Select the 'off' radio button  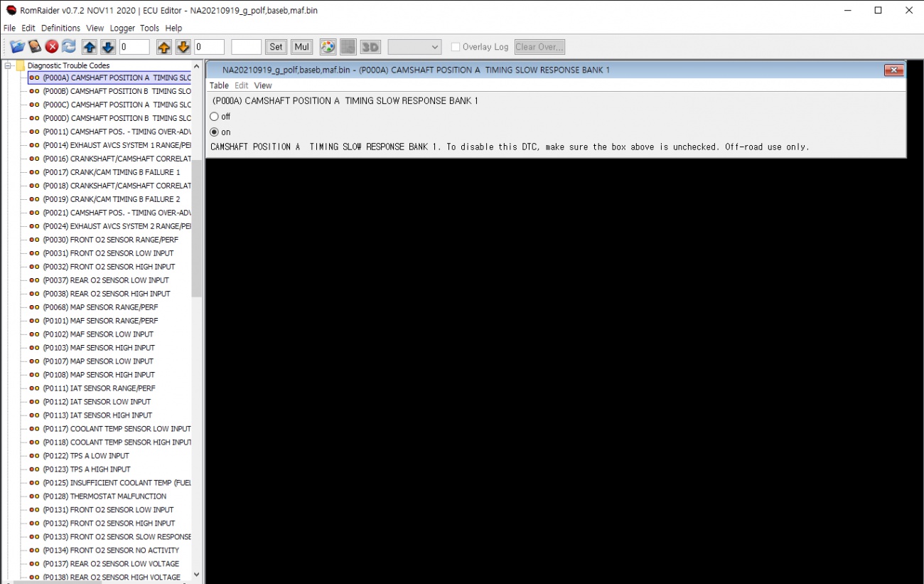pyautogui.click(x=215, y=117)
